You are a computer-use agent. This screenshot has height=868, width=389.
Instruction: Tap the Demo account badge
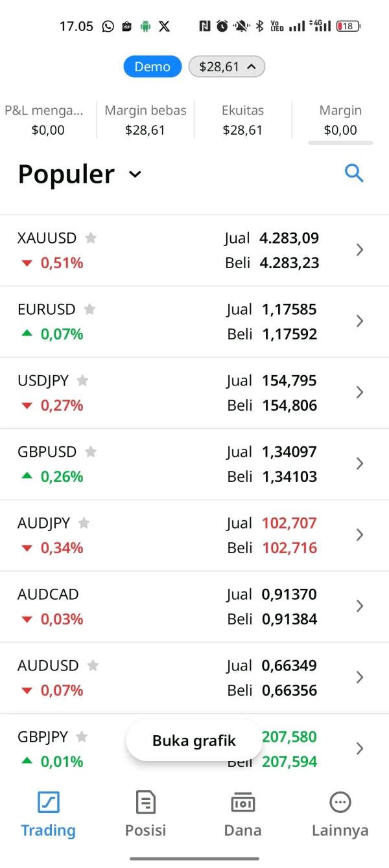coord(152,66)
